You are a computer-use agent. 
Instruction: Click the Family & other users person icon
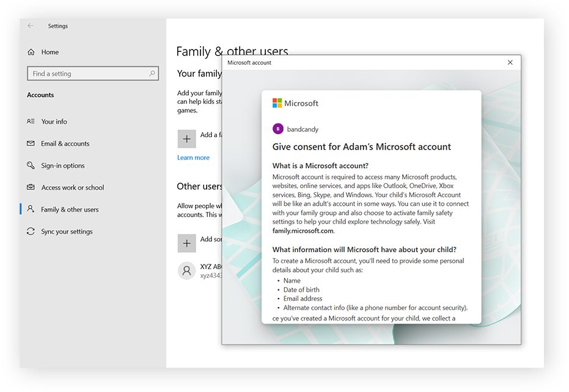(31, 209)
